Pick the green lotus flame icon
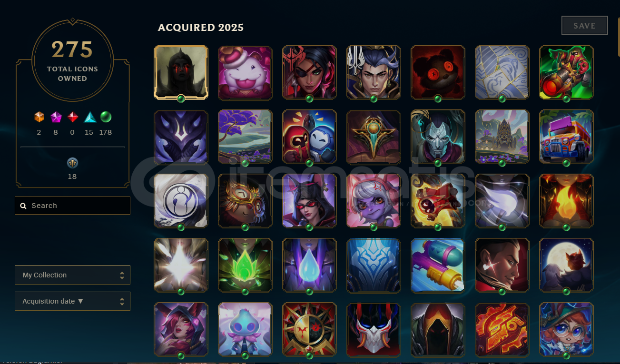Image resolution: width=620 pixels, height=364 pixels. (245, 265)
